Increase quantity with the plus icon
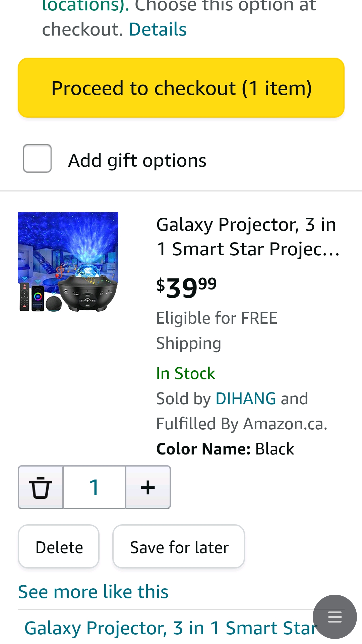 point(148,487)
